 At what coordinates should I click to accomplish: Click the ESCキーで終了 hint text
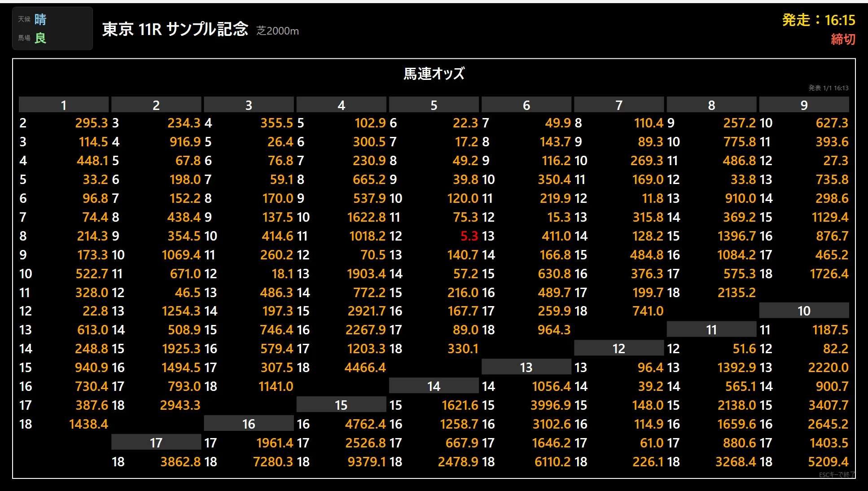[x=837, y=474]
